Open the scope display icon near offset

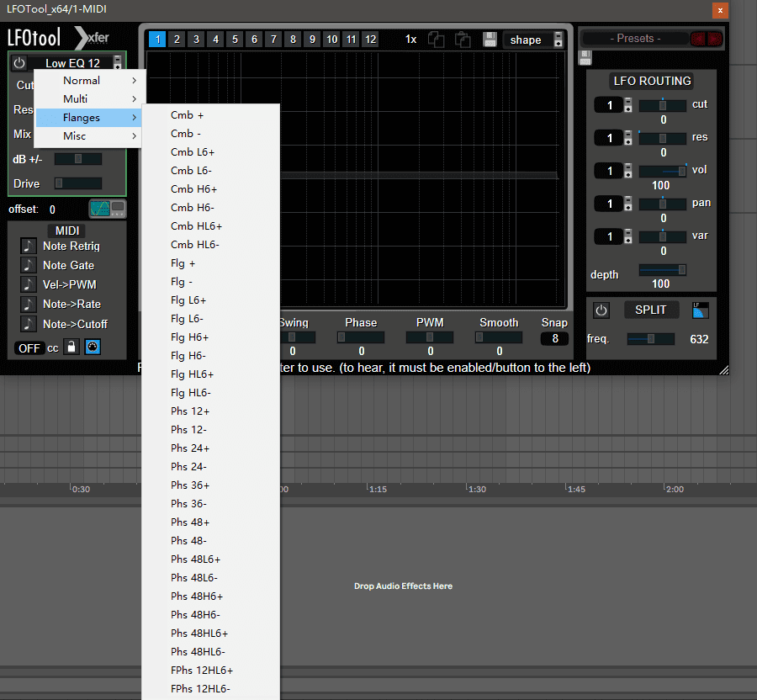click(x=108, y=209)
